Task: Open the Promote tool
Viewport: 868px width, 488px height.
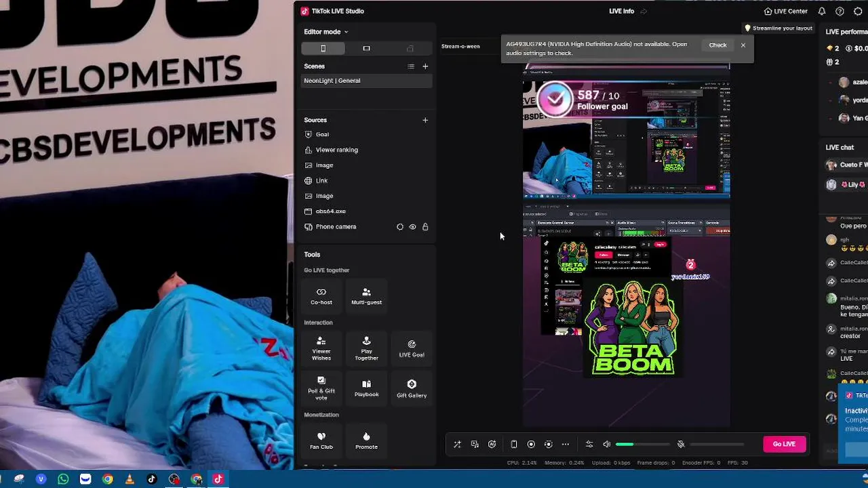Action: pos(366,440)
